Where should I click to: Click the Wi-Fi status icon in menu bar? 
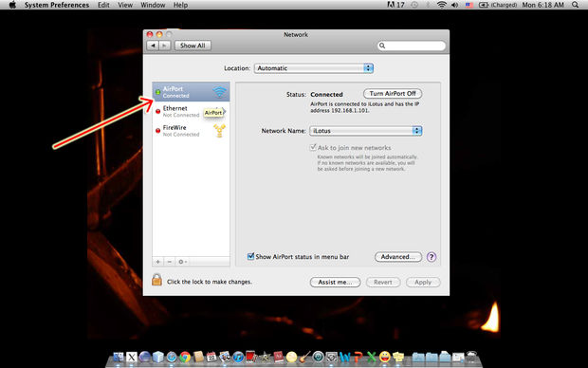click(442, 5)
